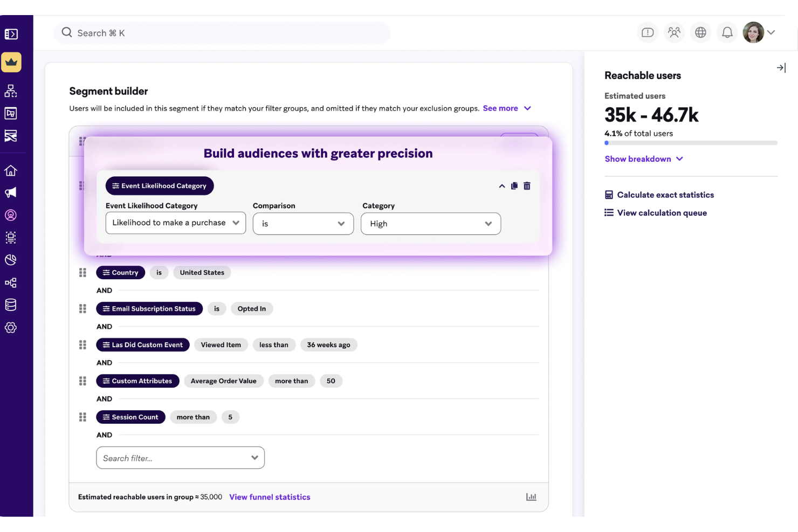798x532 pixels.
Task: Collapse the Event Likelihood Category filter card
Action: click(501, 185)
